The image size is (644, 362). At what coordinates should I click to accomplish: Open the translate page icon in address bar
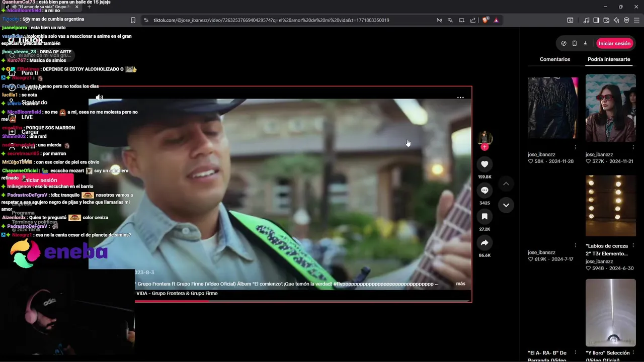(x=450, y=20)
